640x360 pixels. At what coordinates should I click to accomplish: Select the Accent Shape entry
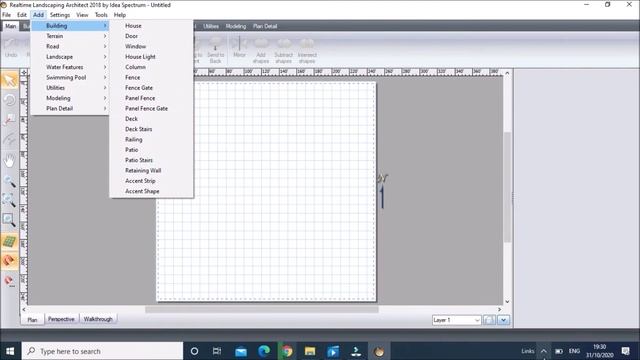(151, 191)
